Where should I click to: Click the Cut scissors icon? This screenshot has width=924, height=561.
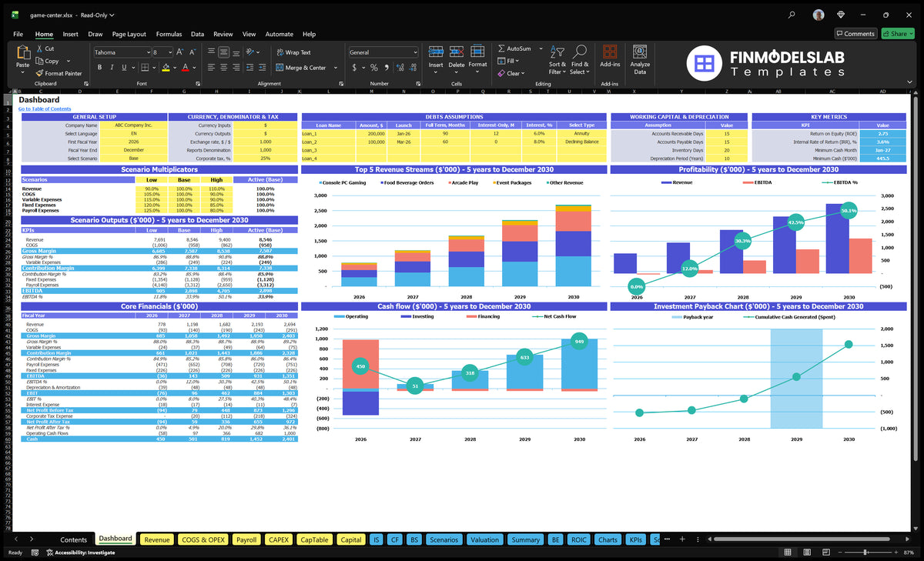(x=39, y=48)
